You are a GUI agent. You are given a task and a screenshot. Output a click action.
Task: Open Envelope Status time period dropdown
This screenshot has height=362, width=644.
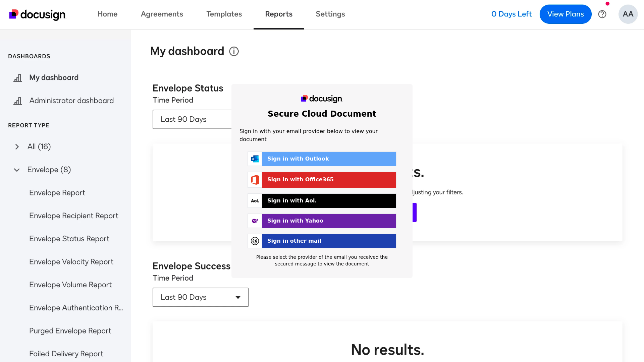coord(192,119)
